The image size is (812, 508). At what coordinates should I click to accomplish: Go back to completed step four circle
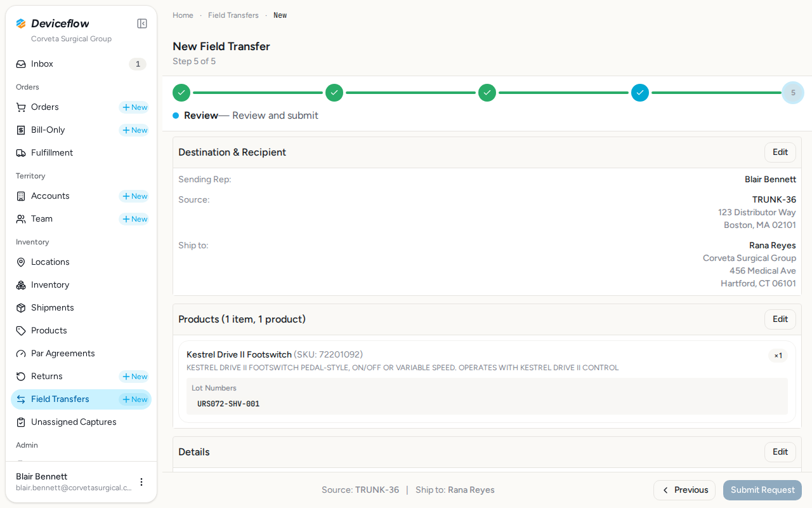point(640,93)
